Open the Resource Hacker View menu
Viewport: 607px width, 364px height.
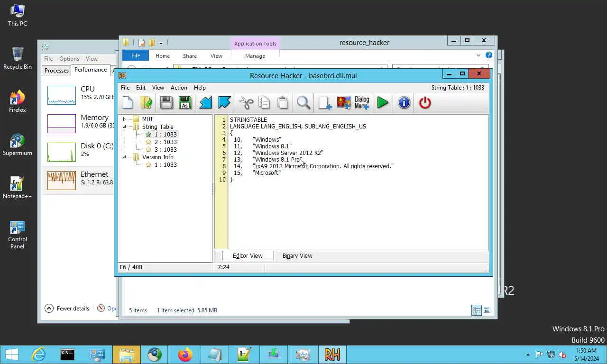158,88
